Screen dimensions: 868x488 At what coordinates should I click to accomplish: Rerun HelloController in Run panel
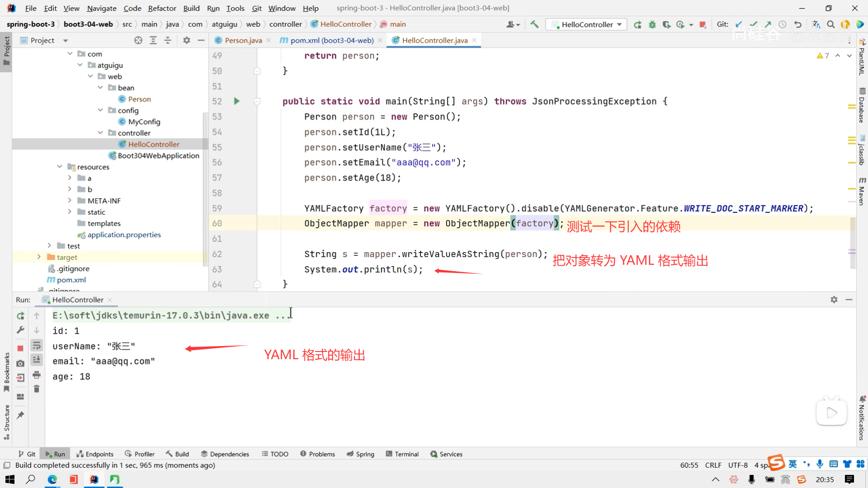(x=20, y=316)
